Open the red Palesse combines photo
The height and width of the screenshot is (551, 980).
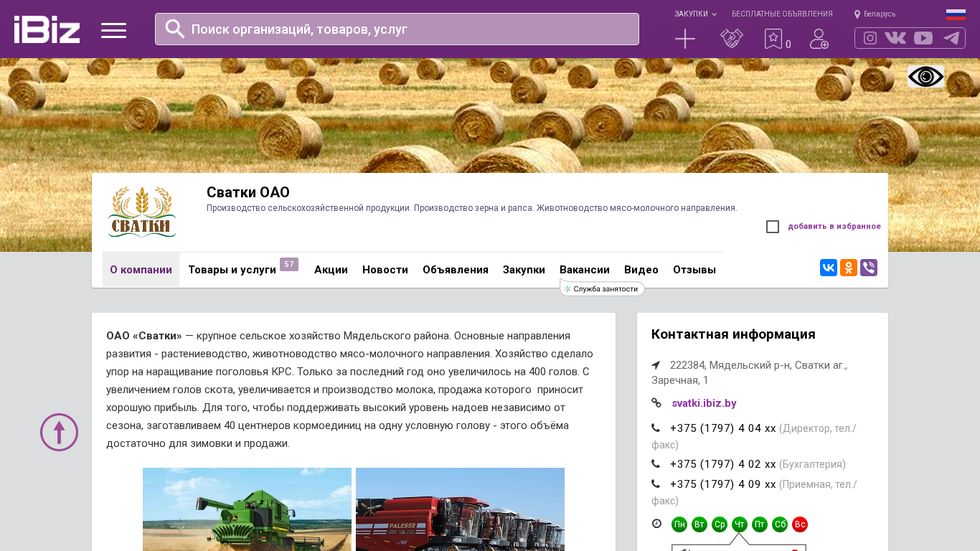point(460,509)
